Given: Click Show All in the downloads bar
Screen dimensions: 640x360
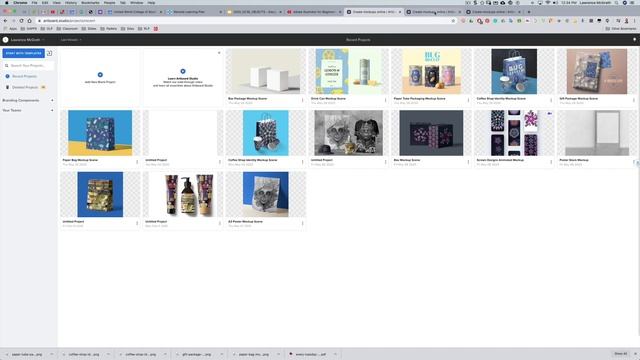Looking at the screenshot, I should [620, 353].
